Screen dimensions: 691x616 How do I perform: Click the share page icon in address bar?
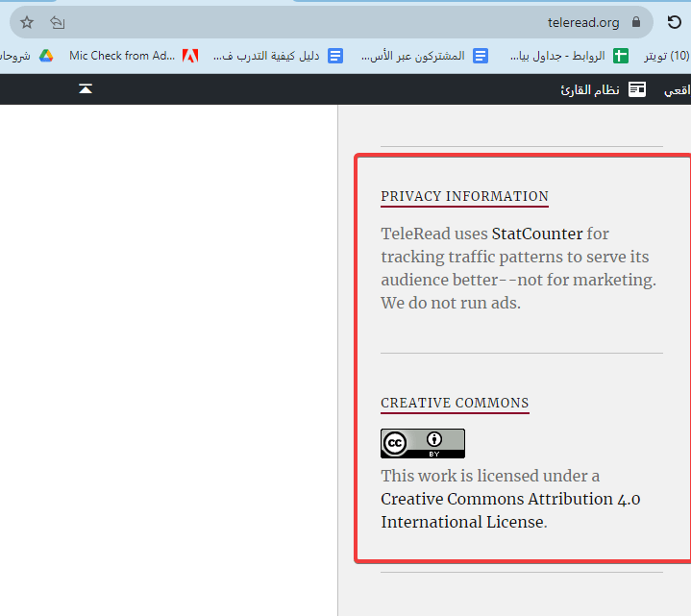tap(58, 22)
